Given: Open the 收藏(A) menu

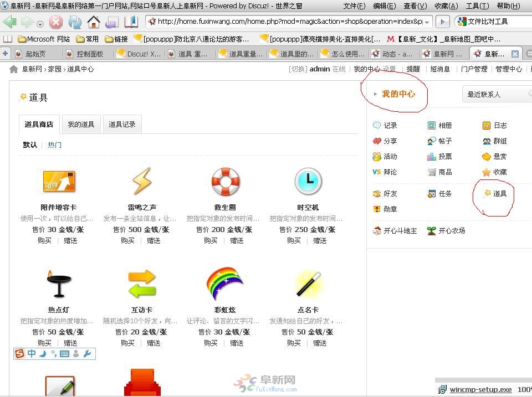Looking at the screenshot, I should 446,6.
